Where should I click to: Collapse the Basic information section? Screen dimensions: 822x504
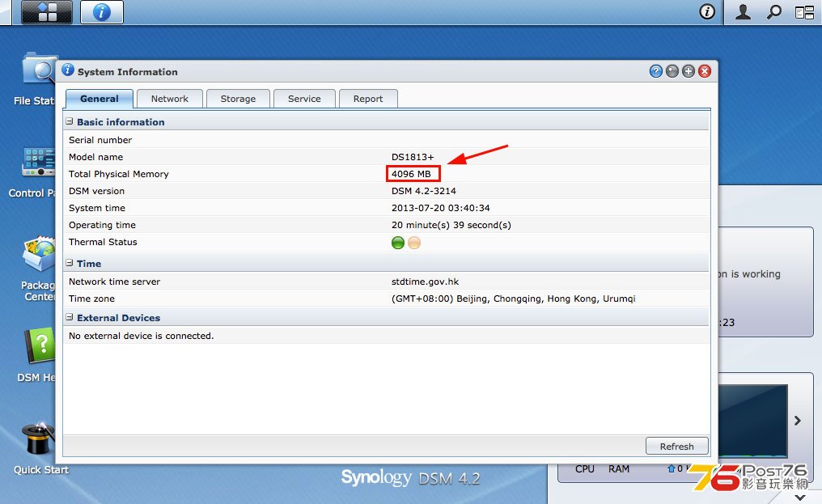click(70, 121)
